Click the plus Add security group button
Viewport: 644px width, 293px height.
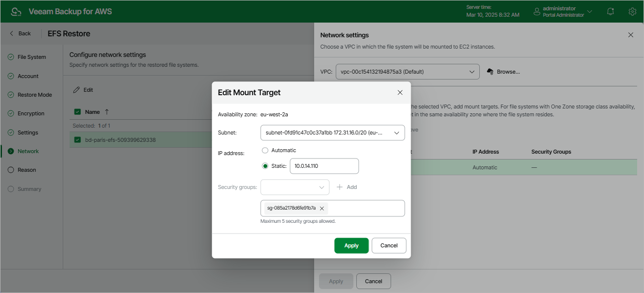tap(347, 187)
